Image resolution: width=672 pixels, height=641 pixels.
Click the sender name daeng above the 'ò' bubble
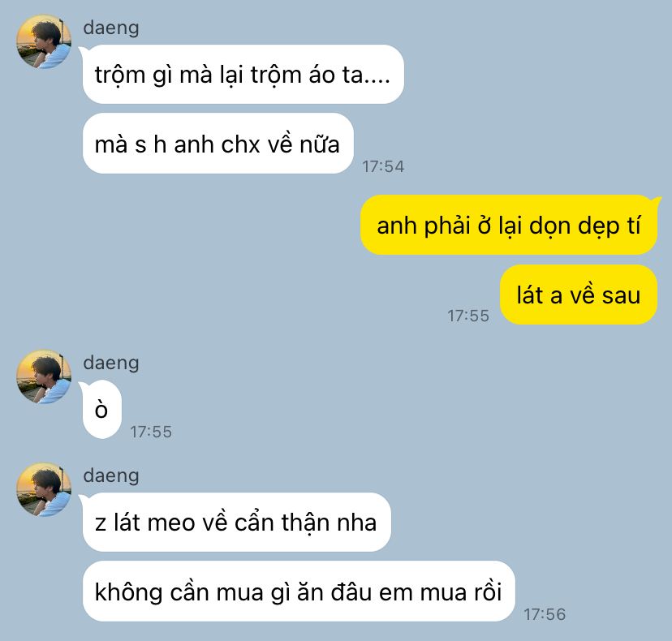[111, 363]
